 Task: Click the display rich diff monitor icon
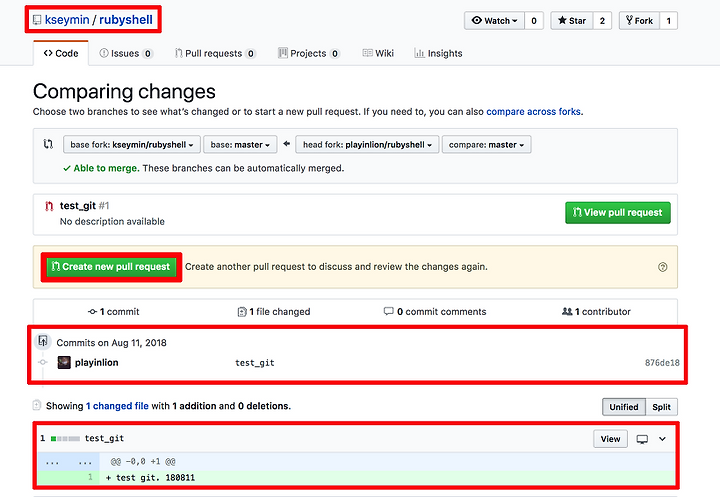[x=642, y=440]
